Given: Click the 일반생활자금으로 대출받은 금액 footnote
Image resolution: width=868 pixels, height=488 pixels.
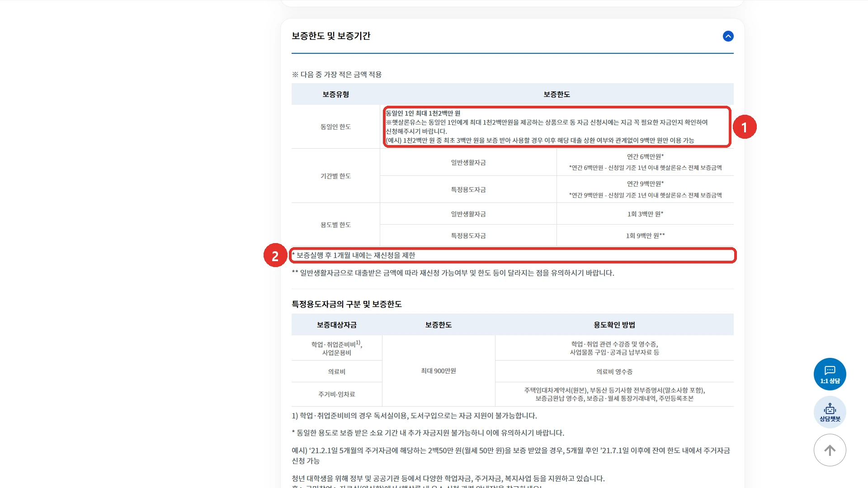Looking at the screenshot, I should pos(453,273).
